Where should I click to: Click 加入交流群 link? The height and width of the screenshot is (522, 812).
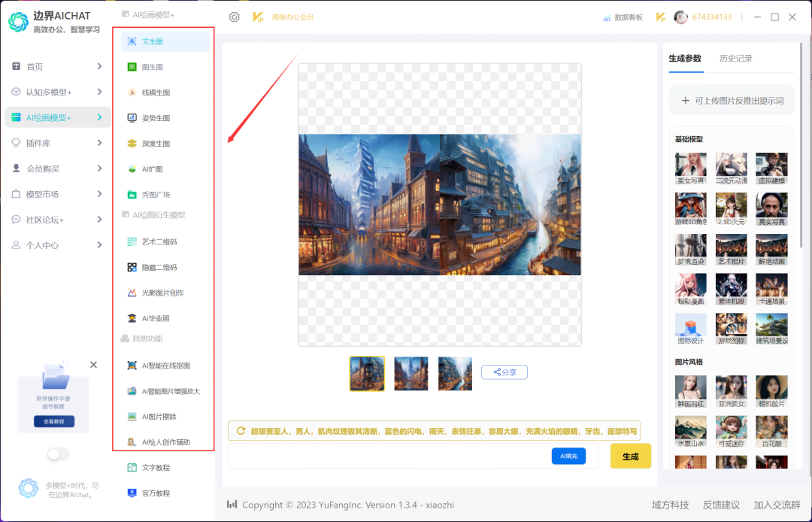pos(777,505)
